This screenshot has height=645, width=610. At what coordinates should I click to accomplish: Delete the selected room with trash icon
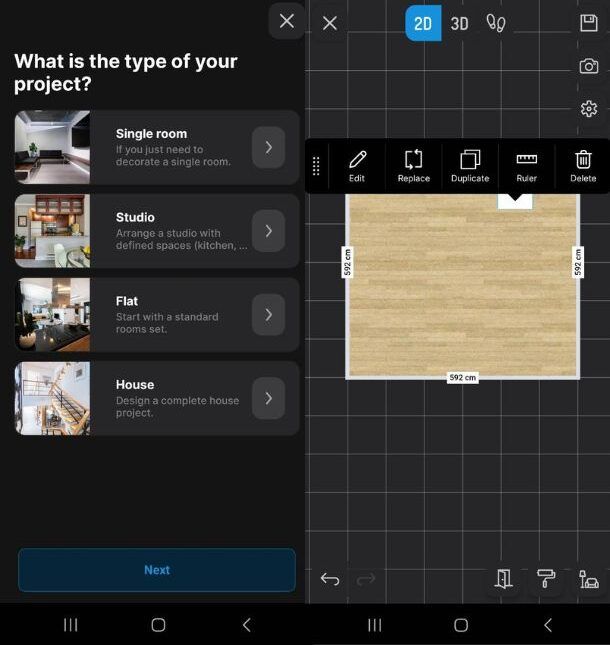click(x=583, y=165)
